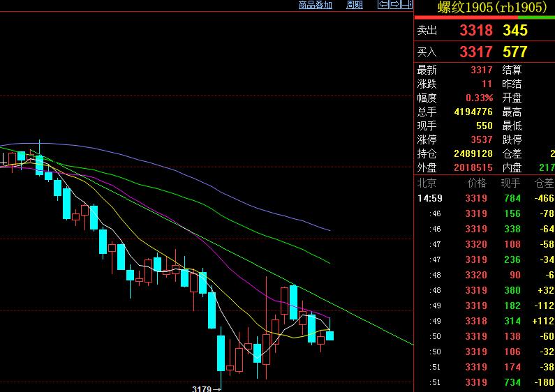The height and width of the screenshot is (392, 555).
Task: Select the tick row with volume 138
Action: (x=485, y=336)
